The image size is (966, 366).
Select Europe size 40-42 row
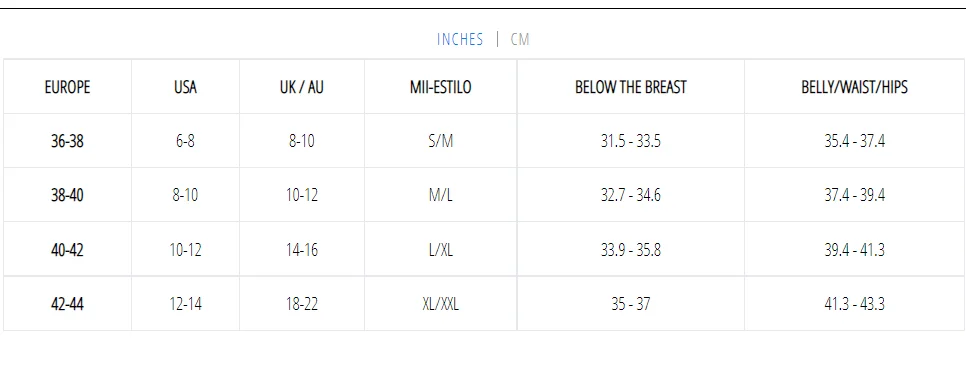click(x=484, y=250)
